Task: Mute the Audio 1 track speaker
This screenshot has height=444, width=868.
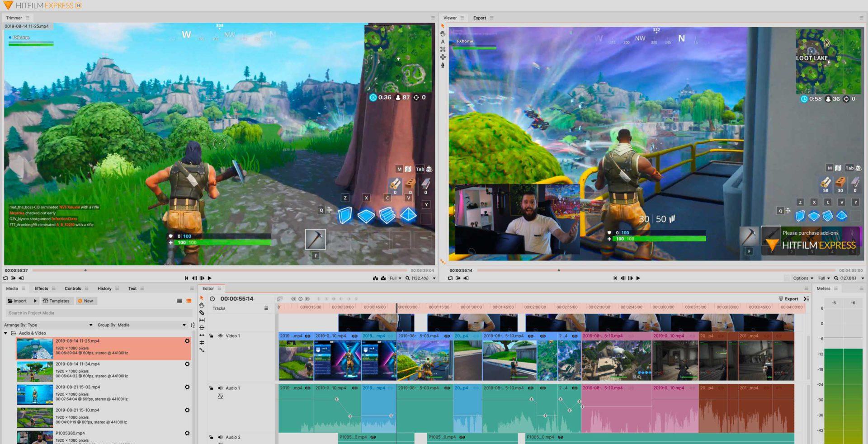Action: coord(220,388)
